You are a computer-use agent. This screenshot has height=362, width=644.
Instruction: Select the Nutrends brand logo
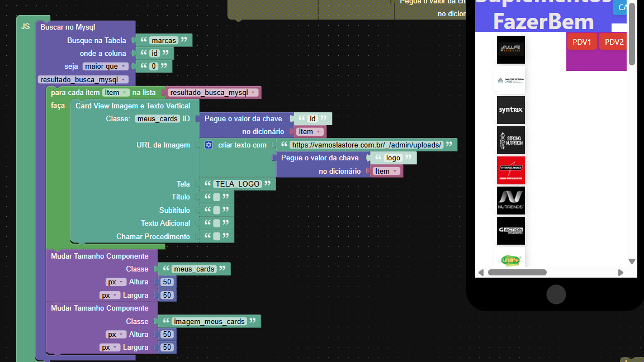[510, 201]
